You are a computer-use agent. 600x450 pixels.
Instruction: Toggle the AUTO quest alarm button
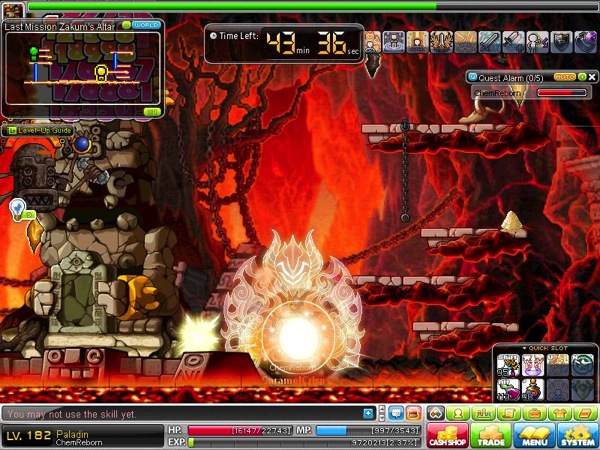(564, 77)
